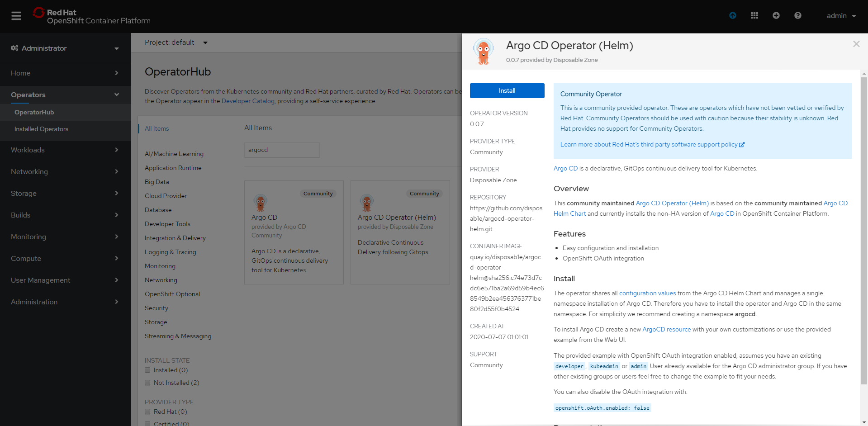Close the Argo CD Operator details panel
This screenshot has width=868, height=426.
point(856,44)
